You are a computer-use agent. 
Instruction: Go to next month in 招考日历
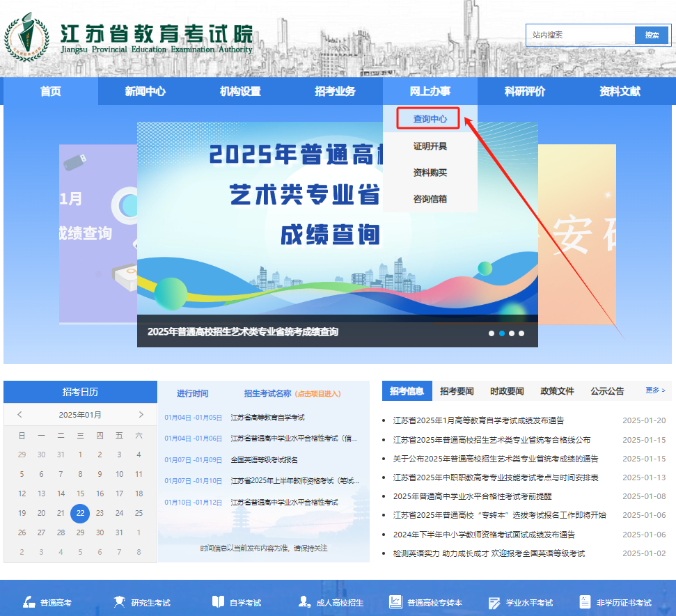click(x=141, y=415)
